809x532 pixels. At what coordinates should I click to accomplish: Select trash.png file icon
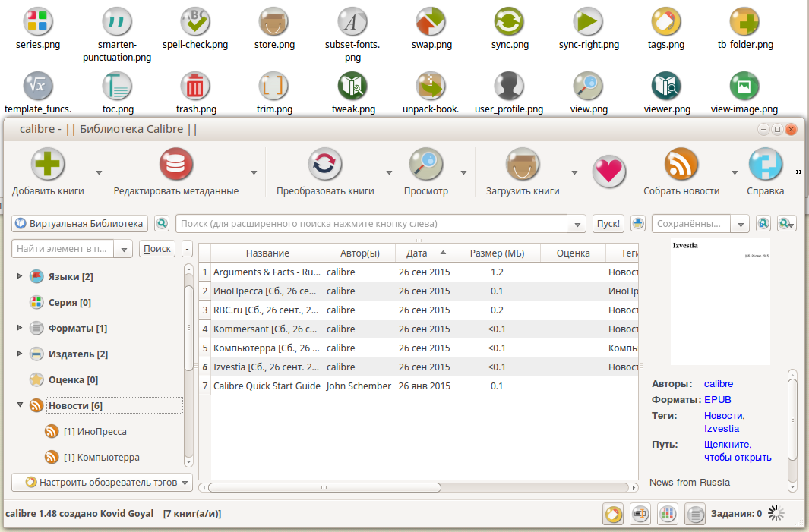(x=195, y=86)
